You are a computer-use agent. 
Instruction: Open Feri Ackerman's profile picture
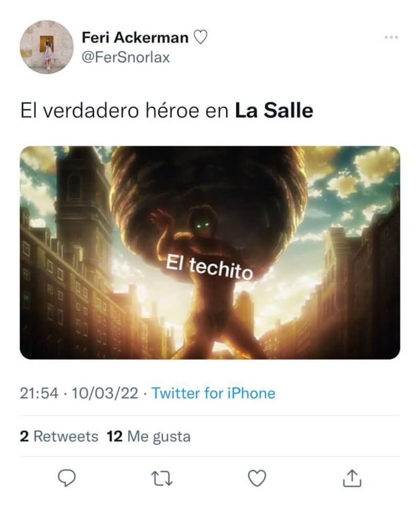click(x=47, y=47)
